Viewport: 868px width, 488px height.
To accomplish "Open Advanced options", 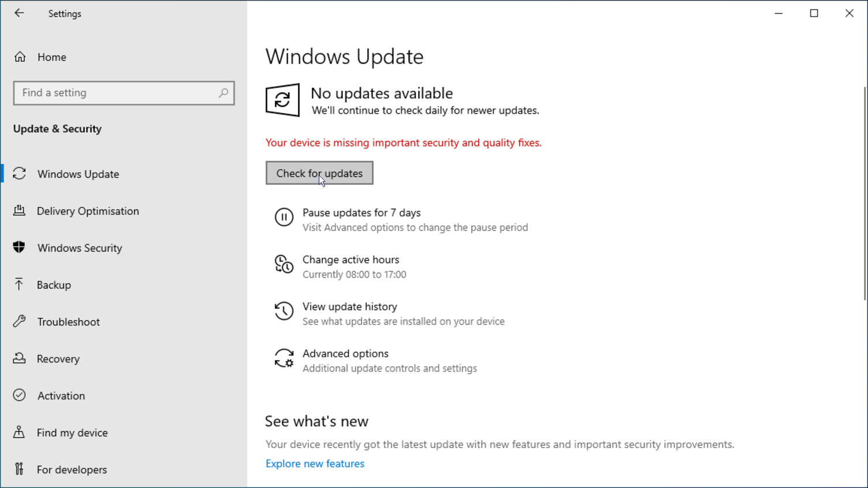I will tap(345, 353).
